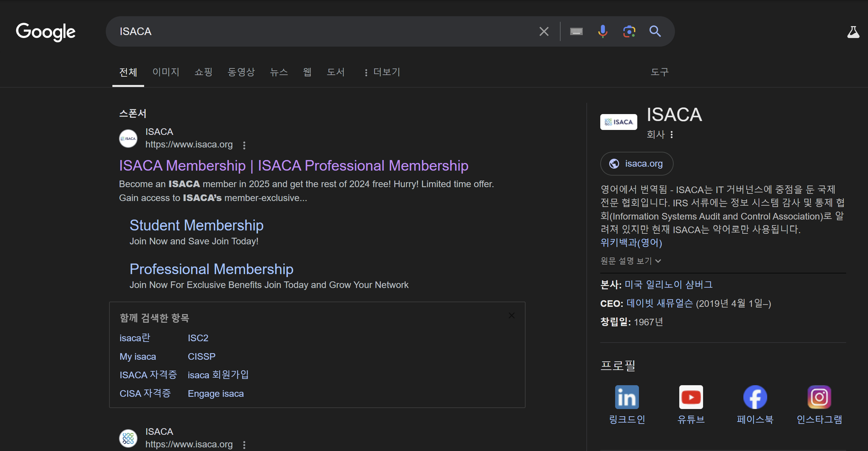The width and height of the screenshot is (868, 451).
Task: Search related term CISSP
Action: 202,356
